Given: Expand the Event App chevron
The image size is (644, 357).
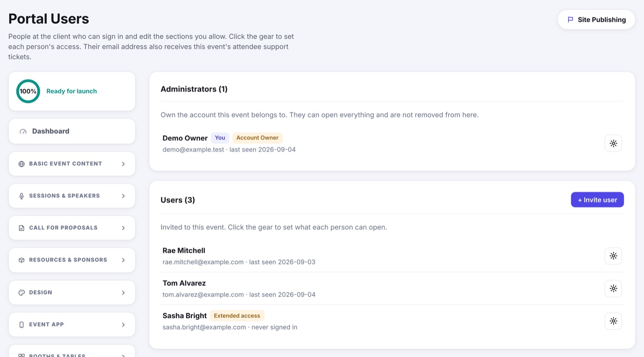Looking at the screenshot, I should pos(123,325).
